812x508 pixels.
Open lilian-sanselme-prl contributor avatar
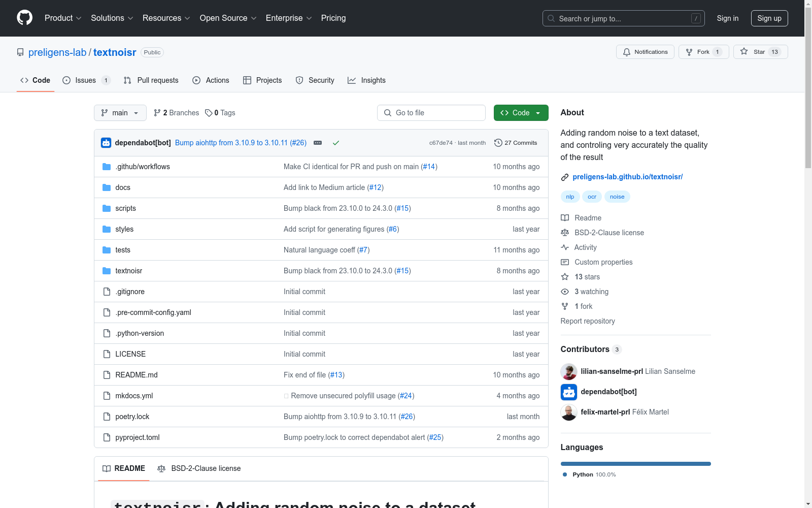click(x=569, y=372)
